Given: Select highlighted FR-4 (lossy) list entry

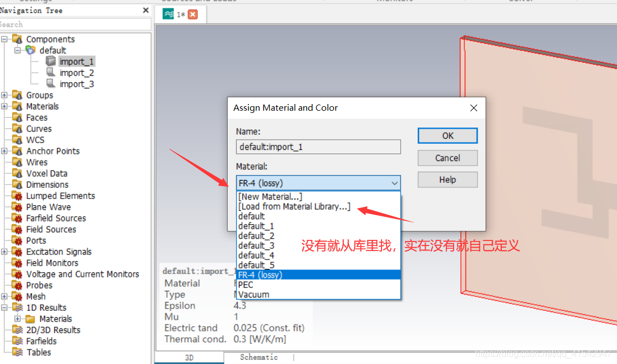Looking at the screenshot, I should click(x=318, y=275).
